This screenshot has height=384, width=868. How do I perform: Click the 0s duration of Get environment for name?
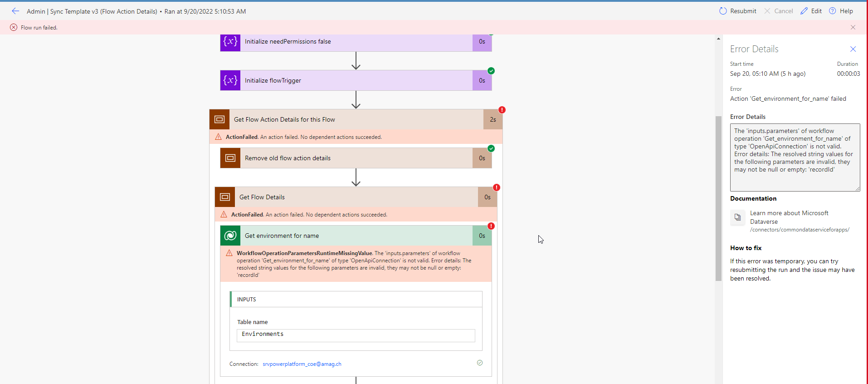[482, 236]
